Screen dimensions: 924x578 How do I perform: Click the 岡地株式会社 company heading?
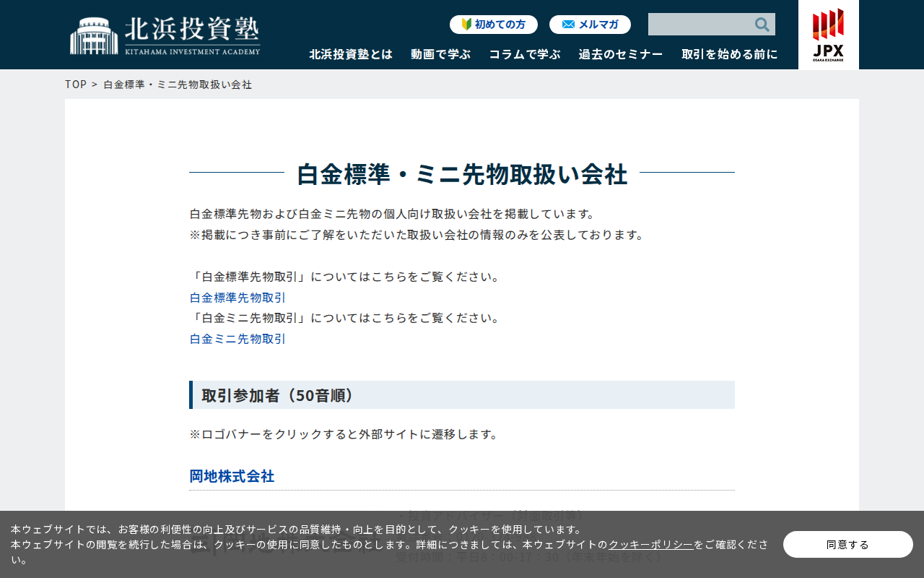click(232, 476)
